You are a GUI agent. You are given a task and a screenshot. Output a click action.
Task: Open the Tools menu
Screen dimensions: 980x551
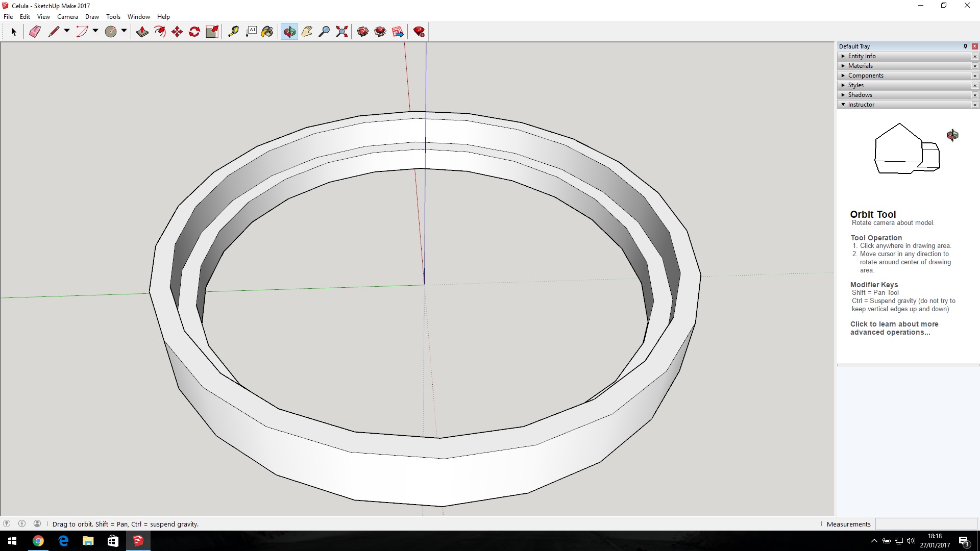[x=113, y=17]
